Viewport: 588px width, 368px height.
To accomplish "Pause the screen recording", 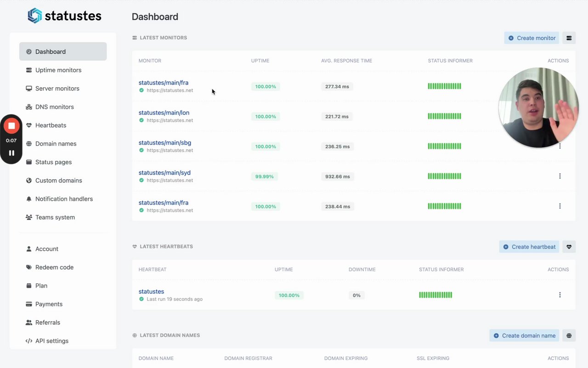I will click(x=11, y=153).
